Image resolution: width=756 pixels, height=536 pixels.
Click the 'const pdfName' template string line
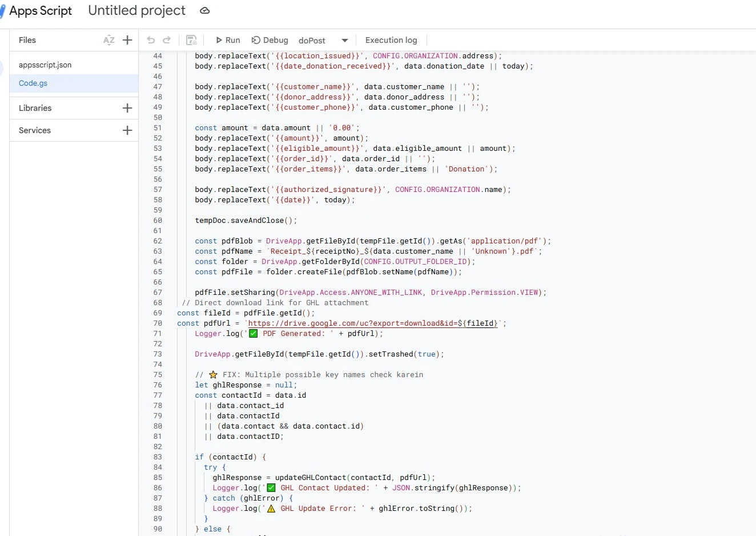[368, 251]
